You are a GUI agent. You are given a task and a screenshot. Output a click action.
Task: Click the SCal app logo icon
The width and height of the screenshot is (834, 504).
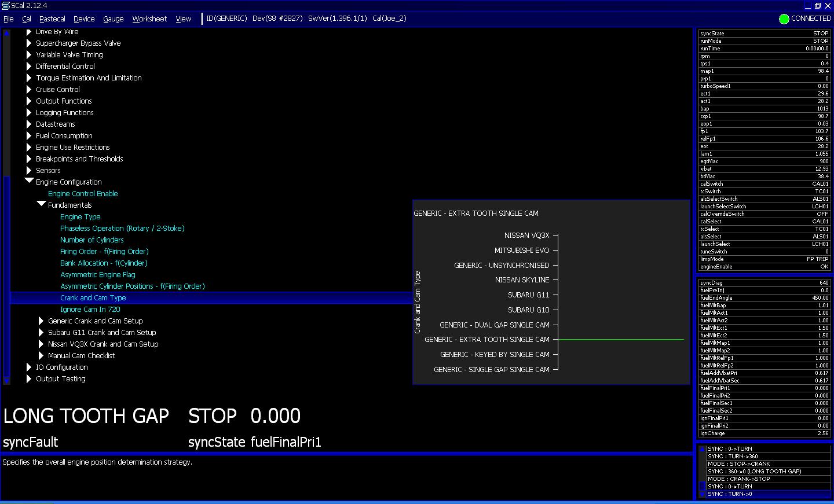pyautogui.click(x=5, y=6)
